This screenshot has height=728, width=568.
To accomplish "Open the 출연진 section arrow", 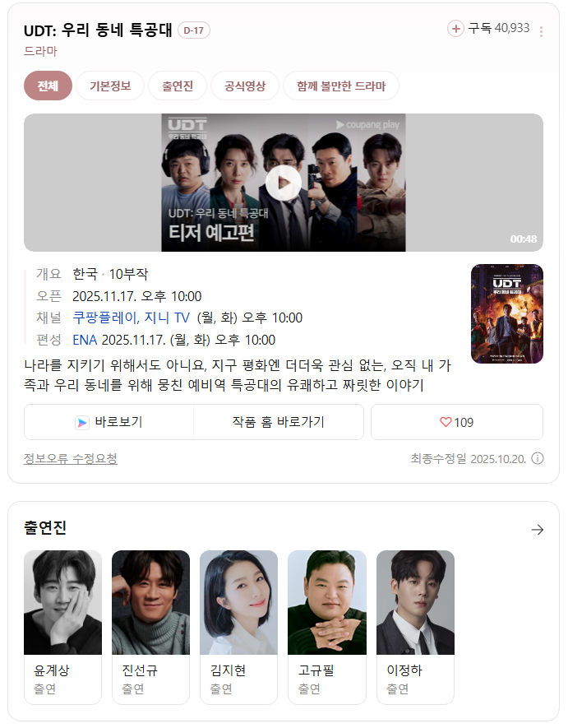I will [538, 530].
